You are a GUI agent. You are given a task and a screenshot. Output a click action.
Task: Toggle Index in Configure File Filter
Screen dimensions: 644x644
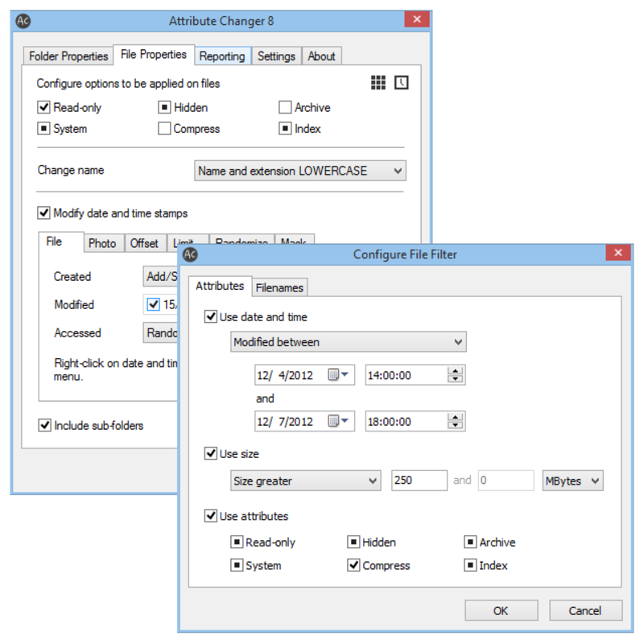click(470, 565)
